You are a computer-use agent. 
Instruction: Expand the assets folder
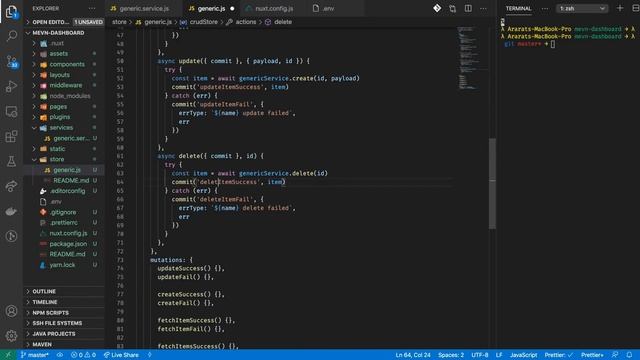coord(59,53)
